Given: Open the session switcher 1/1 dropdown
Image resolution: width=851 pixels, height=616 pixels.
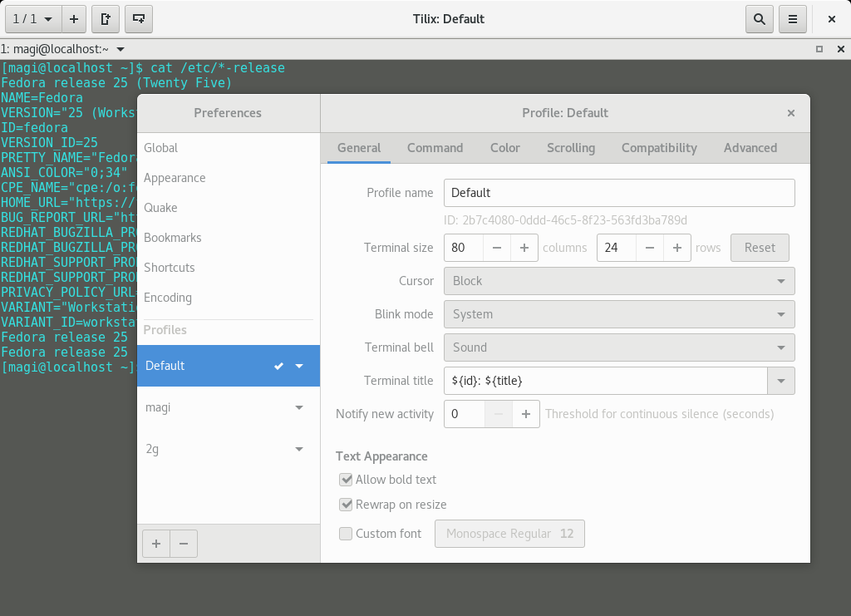Looking at the screenshot, I should click(33, 19).
